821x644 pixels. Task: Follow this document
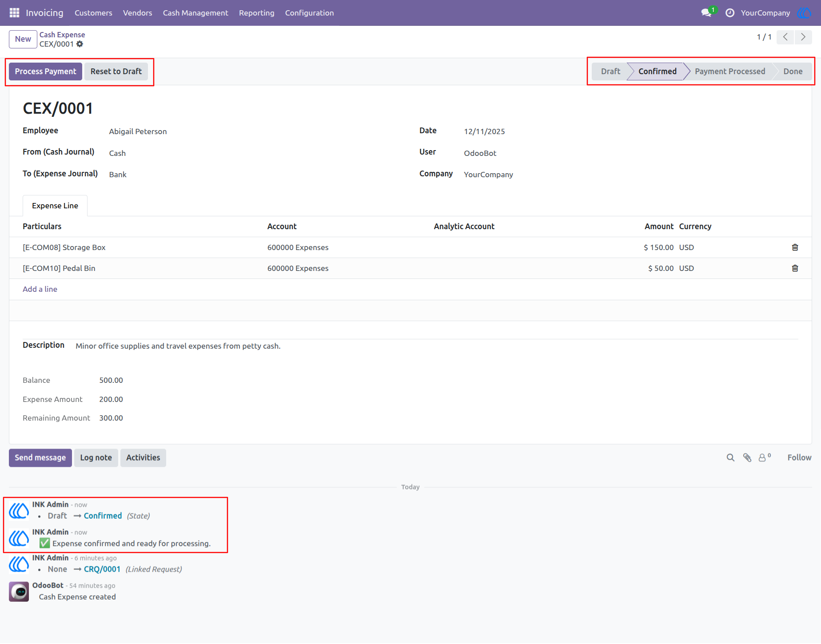coord(799,458)
